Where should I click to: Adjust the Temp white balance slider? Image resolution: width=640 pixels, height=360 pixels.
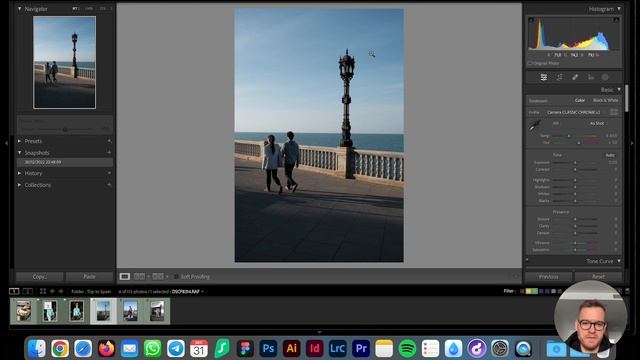point(569,136)
